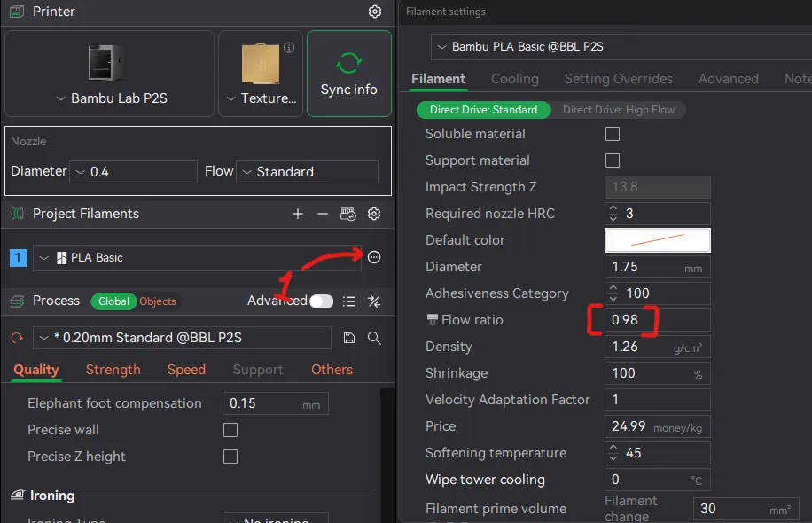Click the compare presets icon

tap(374, 301)
